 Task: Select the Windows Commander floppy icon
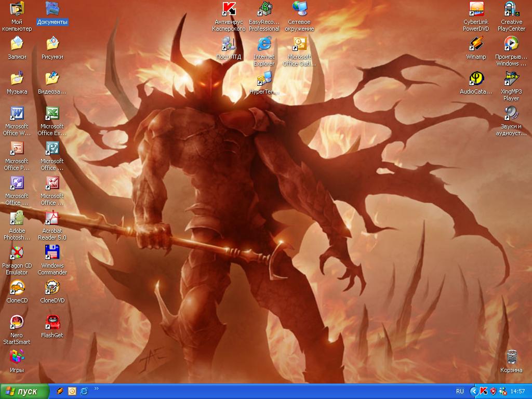point(52,252)
